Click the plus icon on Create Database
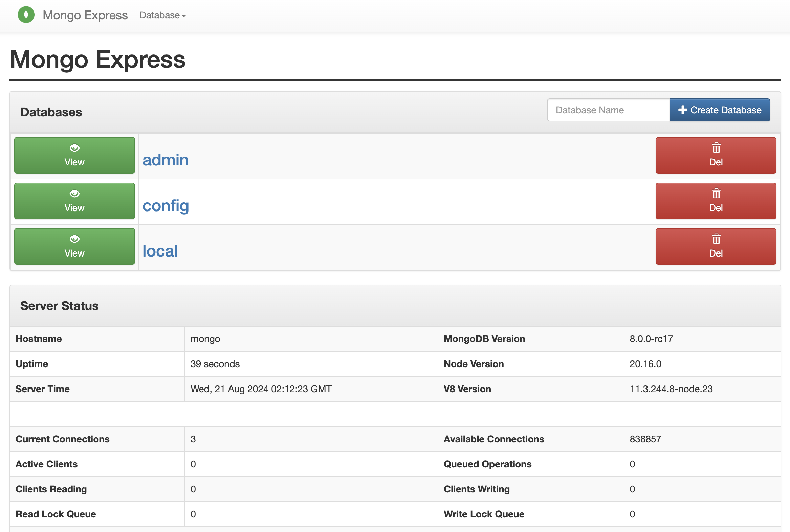The width and height of the screenshot is (790, 532). point(682,110)
